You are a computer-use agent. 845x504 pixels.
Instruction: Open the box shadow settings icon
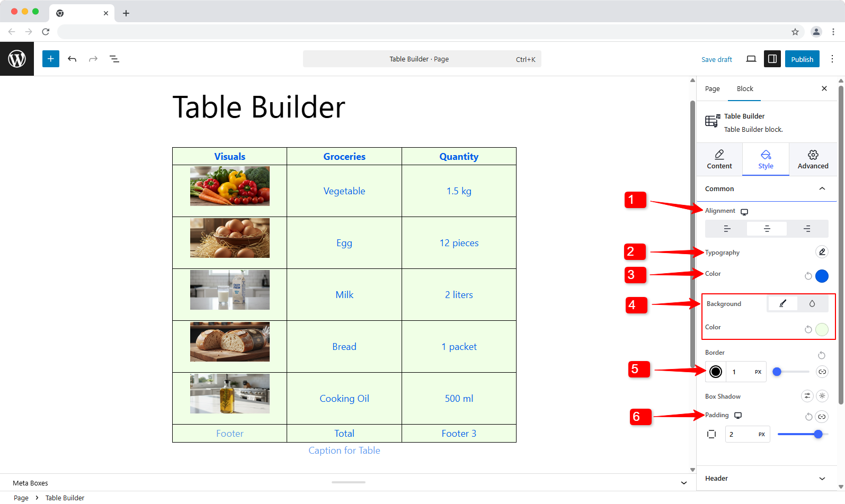tap(807, 396)
